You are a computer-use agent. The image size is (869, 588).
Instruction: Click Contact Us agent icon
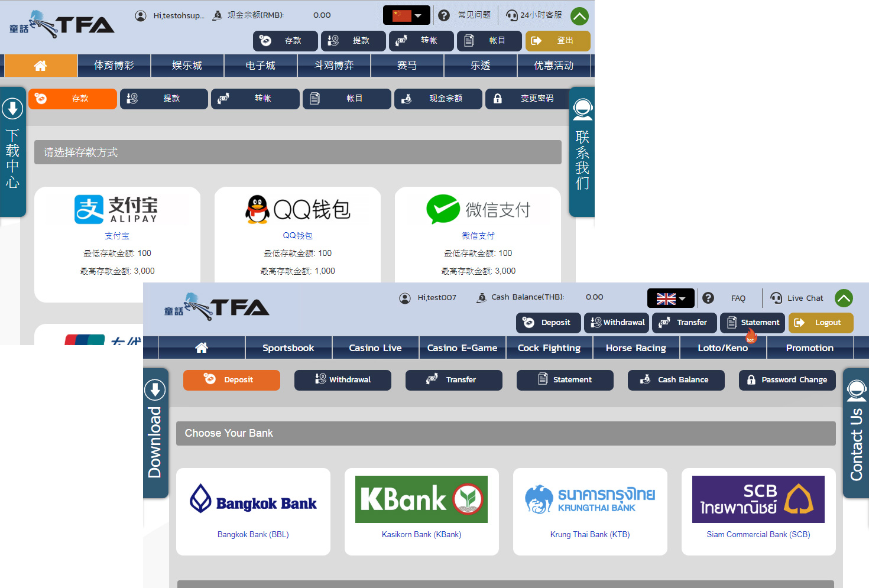(857, 391)
